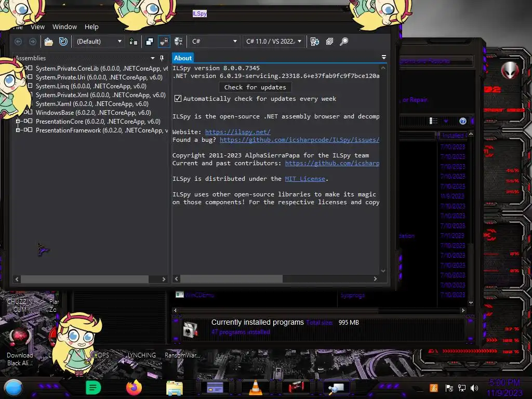The width and height of the screenshot is (532, 399).
Task: Select System.Xaml assembly
Action: pyautogui.click(x=92, y=104)
